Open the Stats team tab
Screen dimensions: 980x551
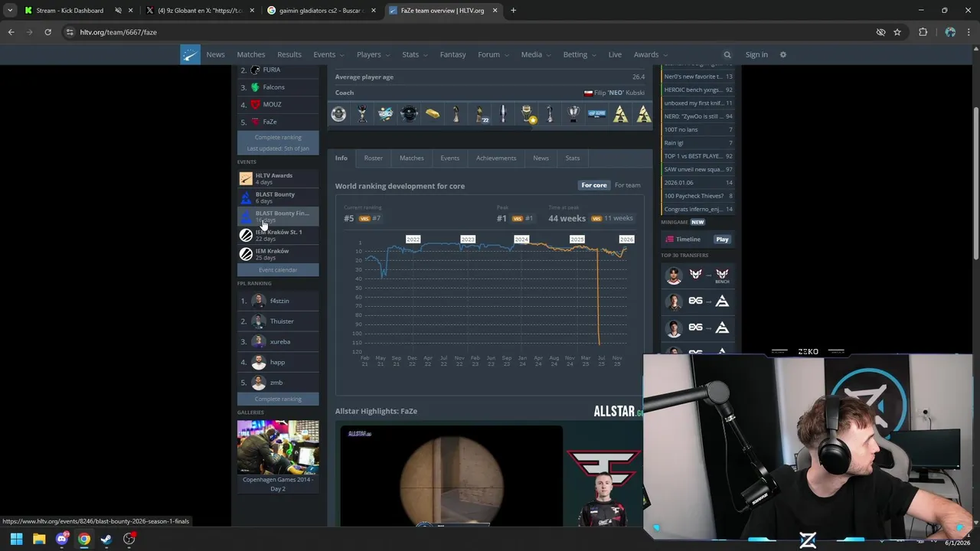tap(573, 158)
